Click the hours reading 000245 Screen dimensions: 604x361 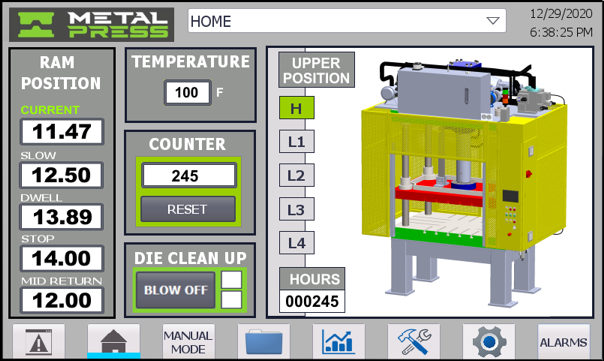[x=312, y=301]
